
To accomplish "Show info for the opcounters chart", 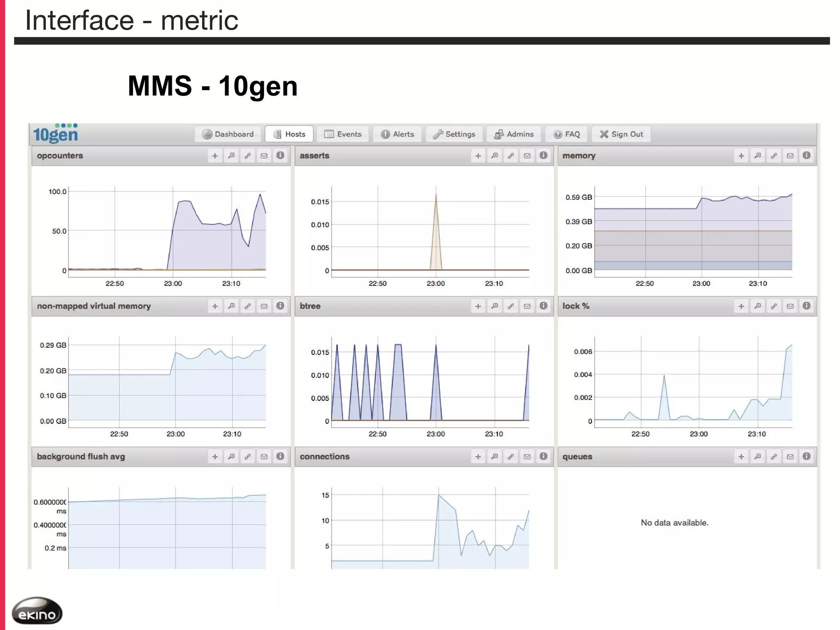I will pyautogui.click(x=280, y=155).
